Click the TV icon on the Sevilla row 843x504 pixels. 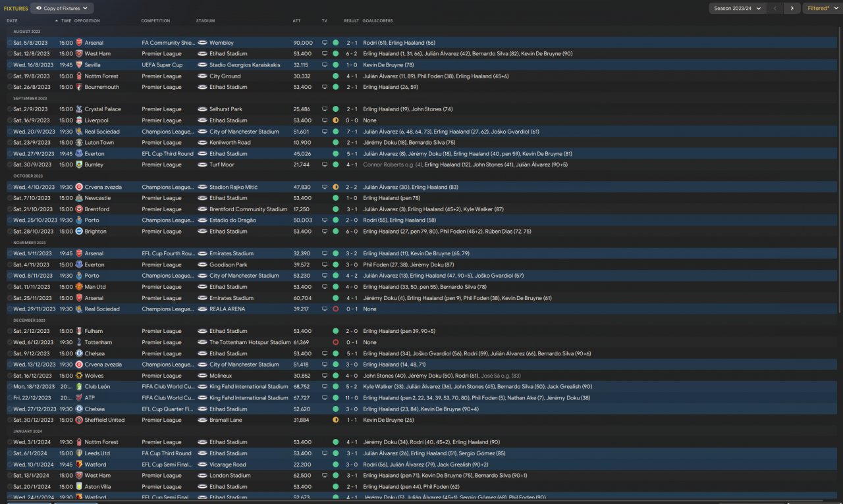point(325,65)
